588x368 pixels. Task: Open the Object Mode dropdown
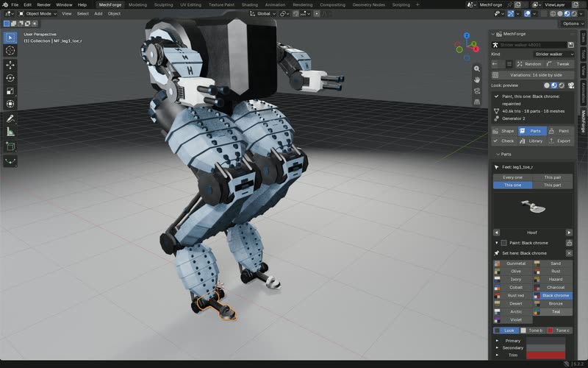click(x=37, y=13)
